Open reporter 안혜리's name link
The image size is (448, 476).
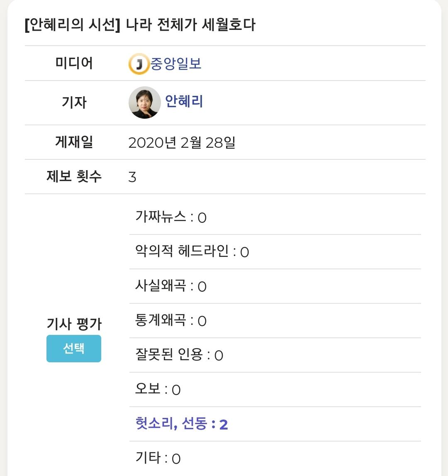[184, 101]
